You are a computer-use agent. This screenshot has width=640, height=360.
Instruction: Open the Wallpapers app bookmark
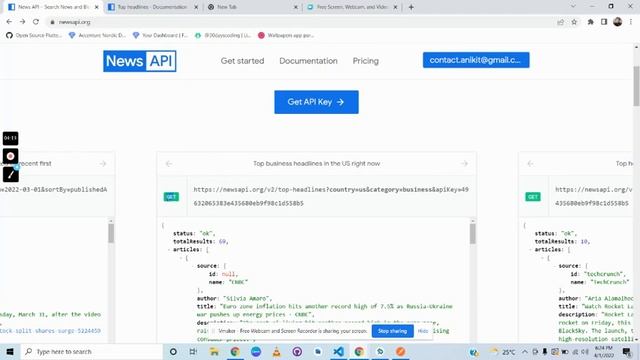tap(286, 36)
